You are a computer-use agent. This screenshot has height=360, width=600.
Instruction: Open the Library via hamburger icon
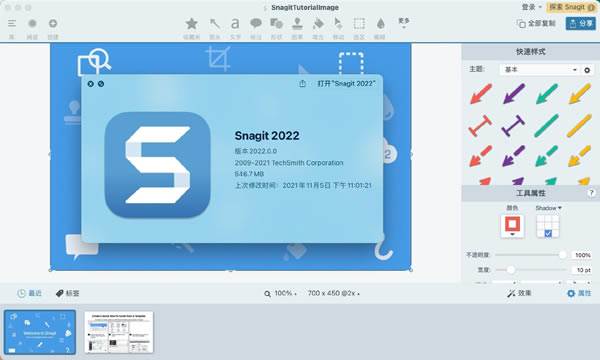tap(12, 24)
